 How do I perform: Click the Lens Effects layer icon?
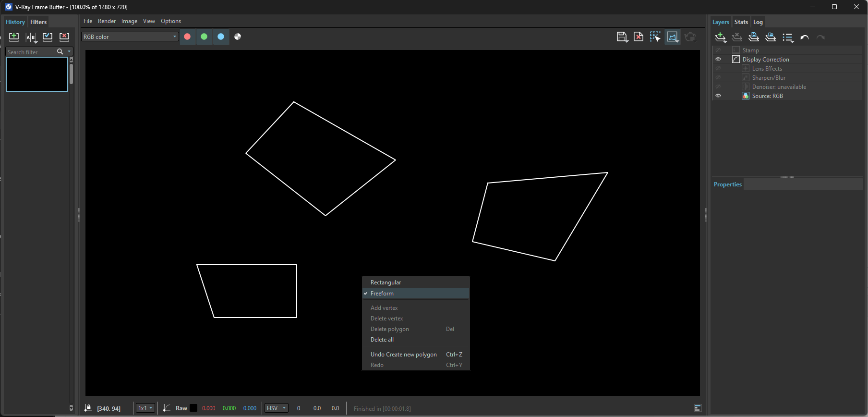pos(746,69)
